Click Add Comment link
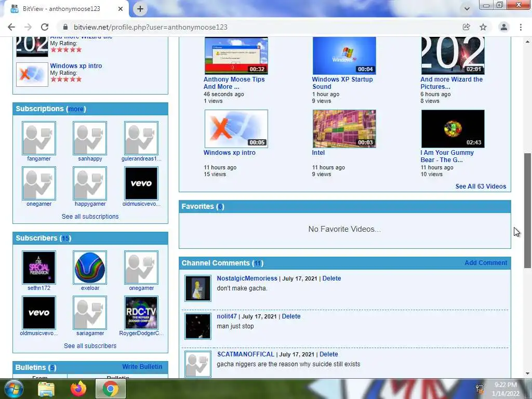Image resolution: width=532 pixels, height=399 pixels. coord(486,262)
